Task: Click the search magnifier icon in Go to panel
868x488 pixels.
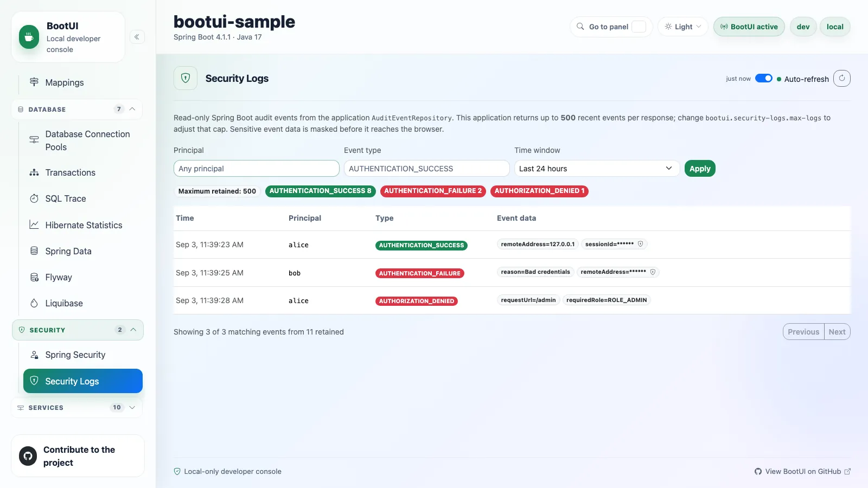Action: (580, 27)
